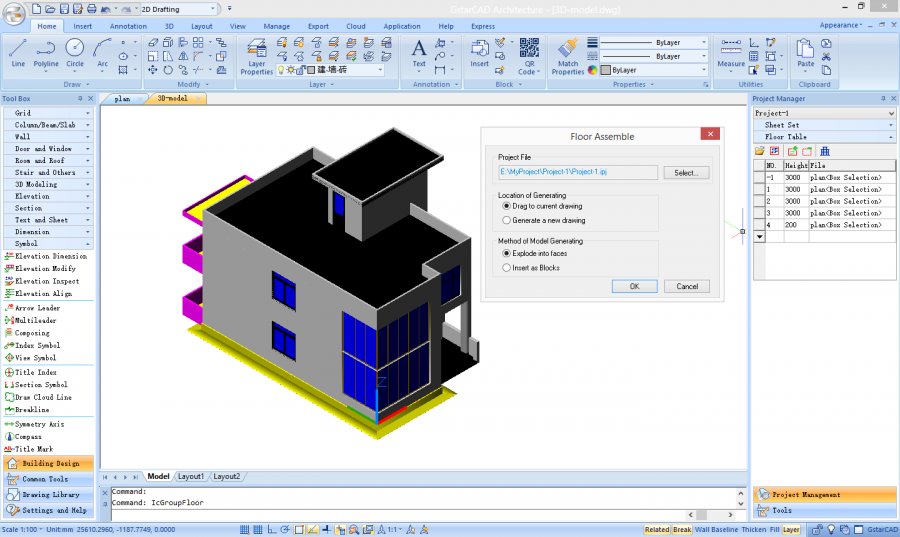The height and width of the screenshot is (537, 900).
Task: Expand Stair and Others category
Action: coord(48,172)
